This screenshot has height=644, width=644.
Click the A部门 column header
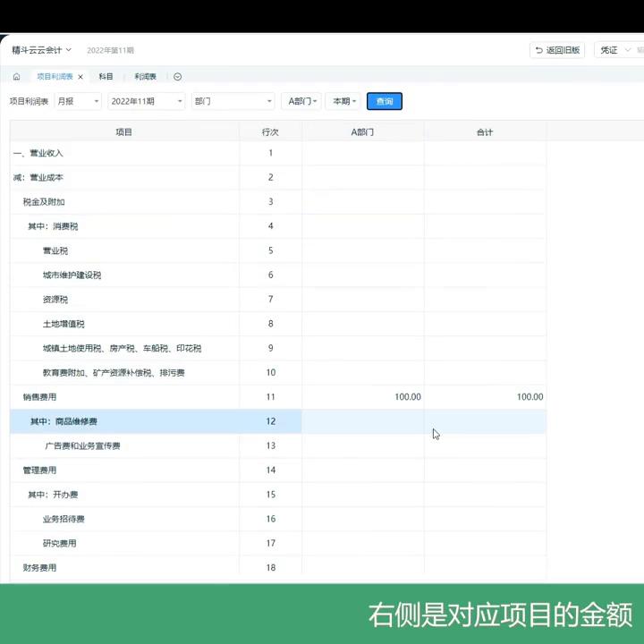362,131
